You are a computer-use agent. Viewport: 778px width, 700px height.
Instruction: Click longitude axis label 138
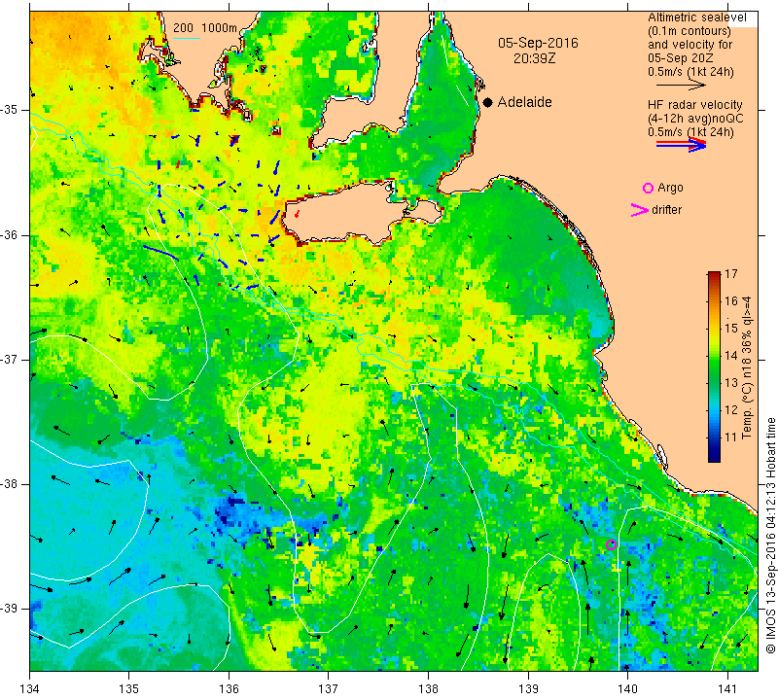click(428, 689)
